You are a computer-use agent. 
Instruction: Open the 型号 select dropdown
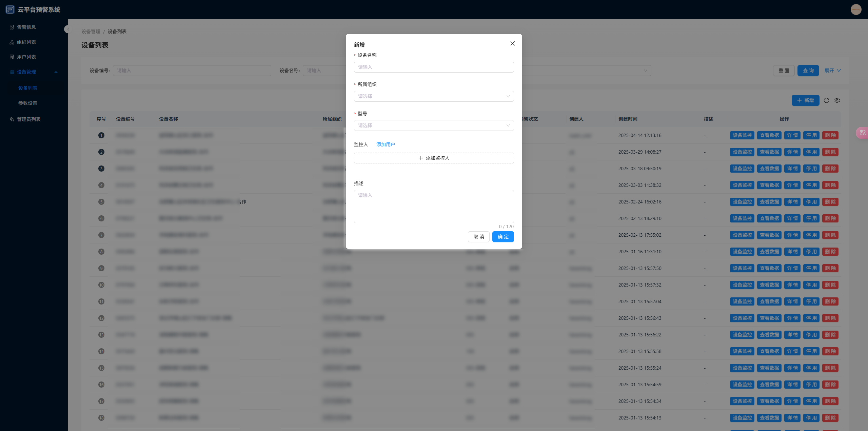point(434,125)
